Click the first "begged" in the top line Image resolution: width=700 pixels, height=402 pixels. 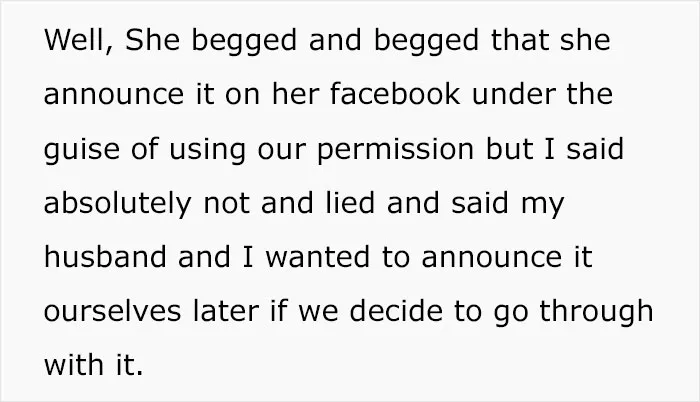244,42
